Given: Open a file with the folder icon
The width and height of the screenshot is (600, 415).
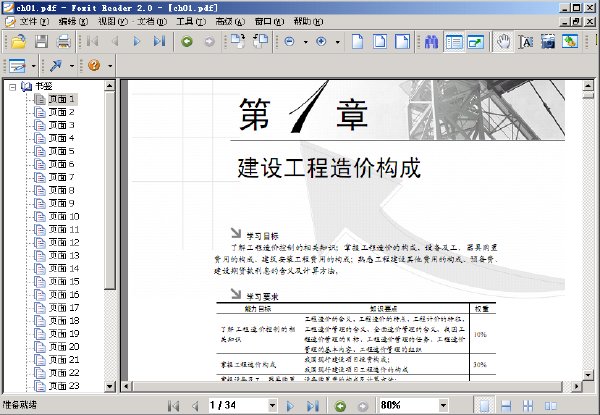Looking at the screenshot, I should click(x=18, y=41).
